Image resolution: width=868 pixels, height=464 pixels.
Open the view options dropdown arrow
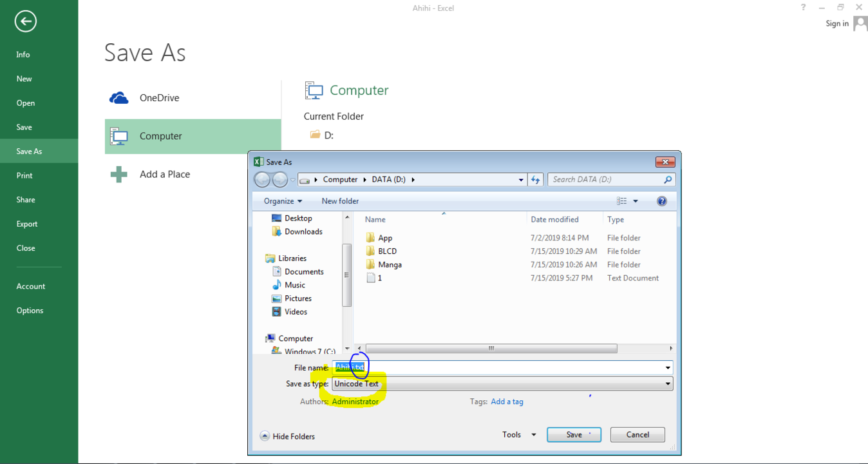636,201
